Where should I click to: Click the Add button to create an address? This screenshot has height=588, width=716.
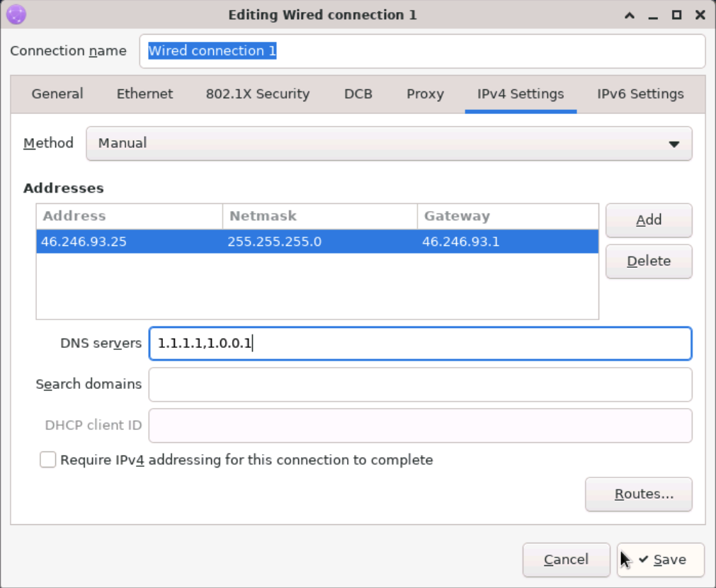(648, 220)
